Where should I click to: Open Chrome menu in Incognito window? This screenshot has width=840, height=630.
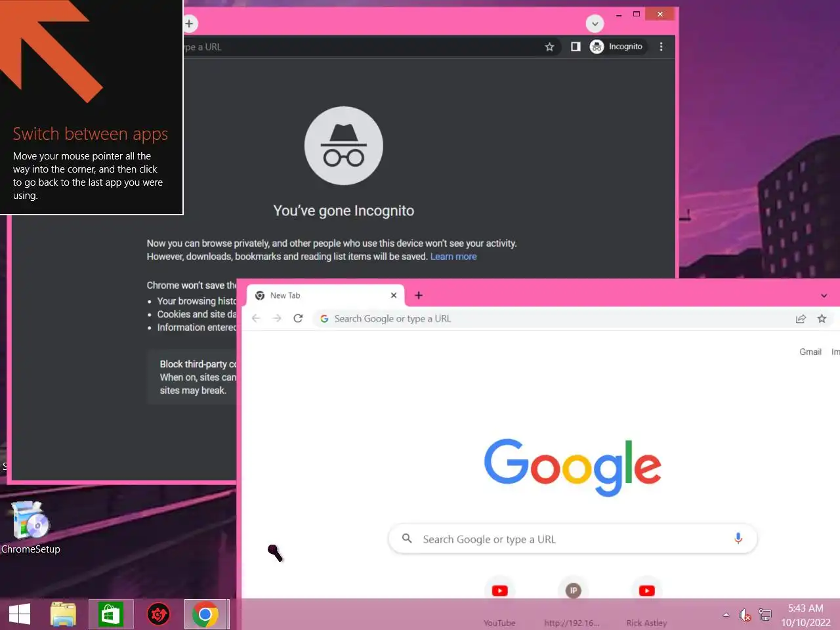click(x=661, y=47)
